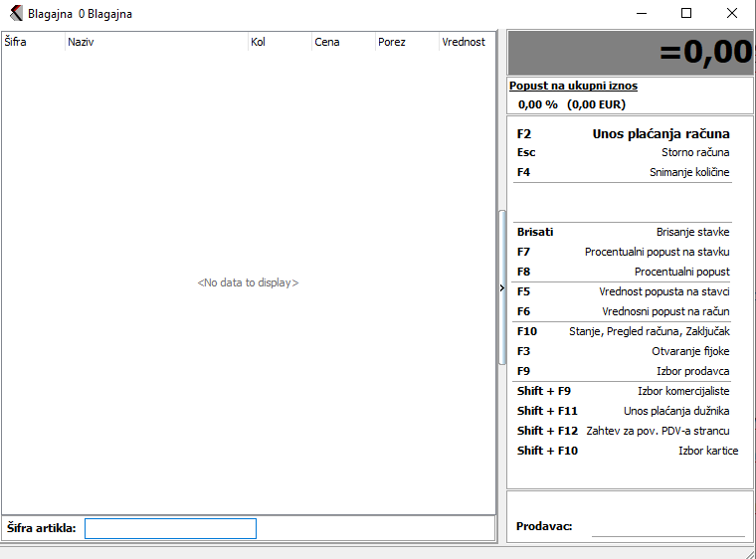Click the Kol column header
Image resolution: width=756 pixels, height=559 pixels.
click(279, 42)
